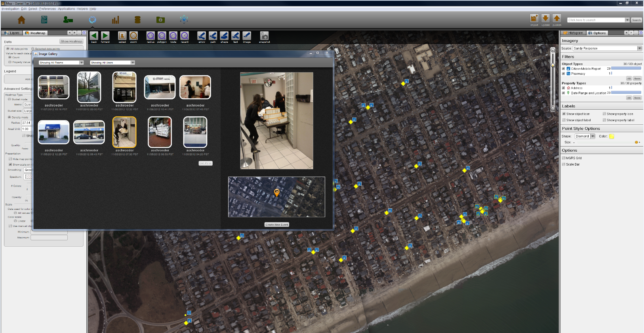Toggle Date Range and Location checkbox
This screenshot has width=644, height=333.
coord(563,93)
